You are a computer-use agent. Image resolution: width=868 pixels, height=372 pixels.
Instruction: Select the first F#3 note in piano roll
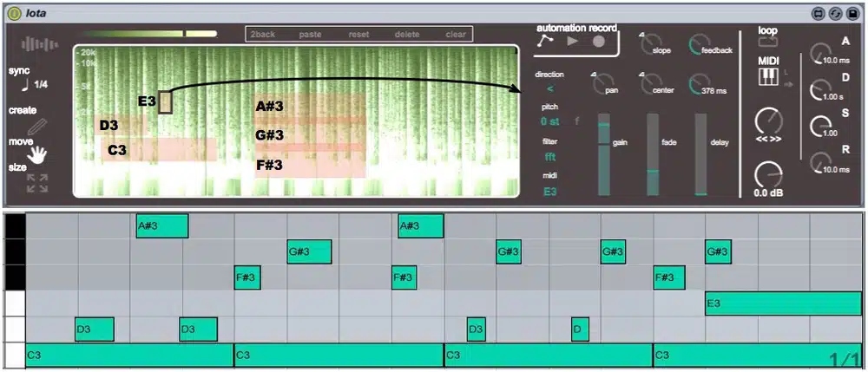(x=247, y=277)
